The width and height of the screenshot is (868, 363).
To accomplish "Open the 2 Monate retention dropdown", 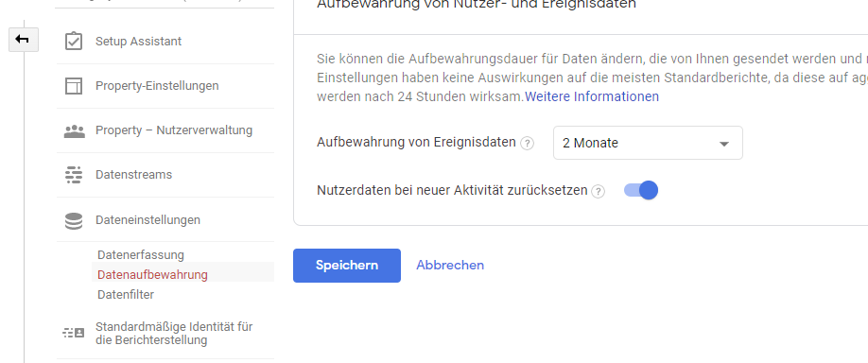I will 648,143.
